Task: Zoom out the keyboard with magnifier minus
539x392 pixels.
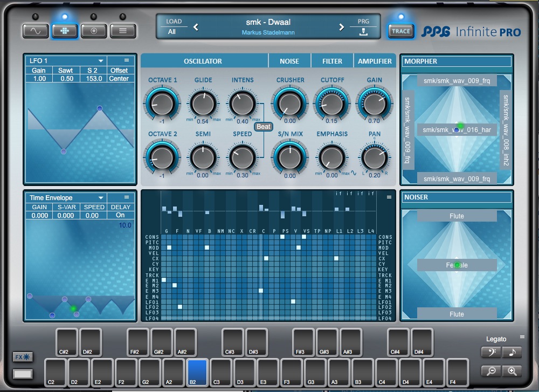Action: point(490,370)
